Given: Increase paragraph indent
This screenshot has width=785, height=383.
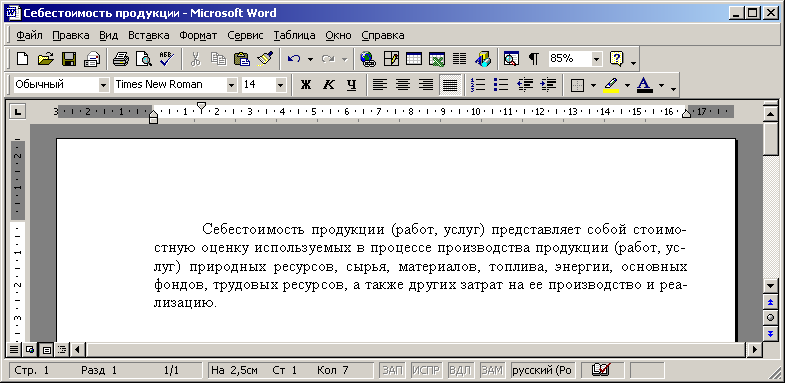Looking at the screenshot, I should [x=548, y=85].
